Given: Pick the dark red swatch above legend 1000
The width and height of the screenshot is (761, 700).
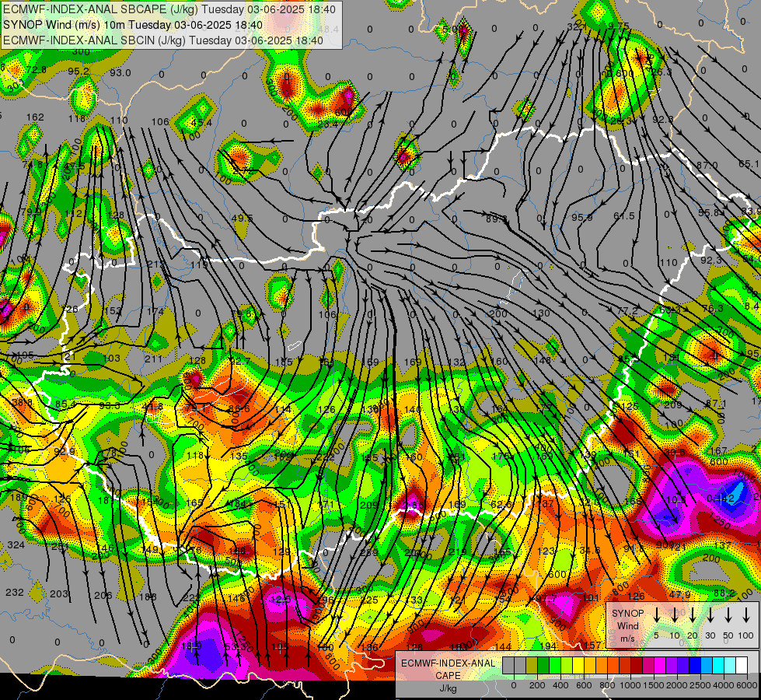Looking at the screenshot, I should (637, 666).
